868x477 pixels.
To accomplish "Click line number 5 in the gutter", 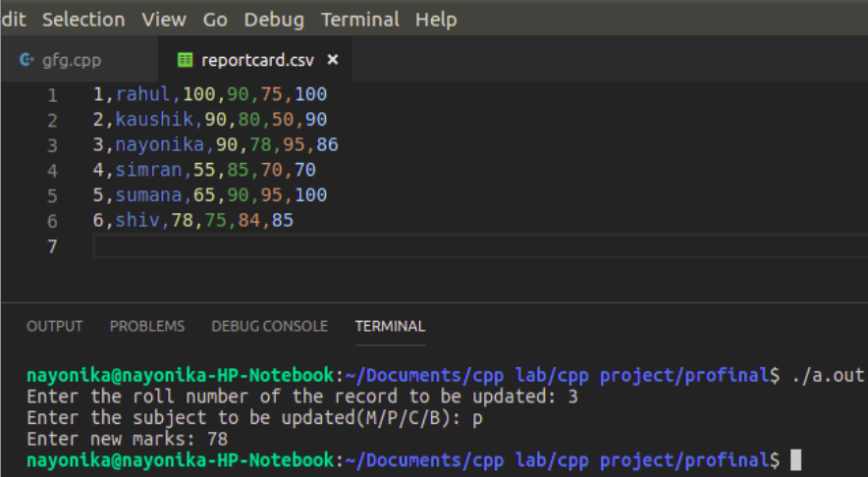I will point(53,196).
